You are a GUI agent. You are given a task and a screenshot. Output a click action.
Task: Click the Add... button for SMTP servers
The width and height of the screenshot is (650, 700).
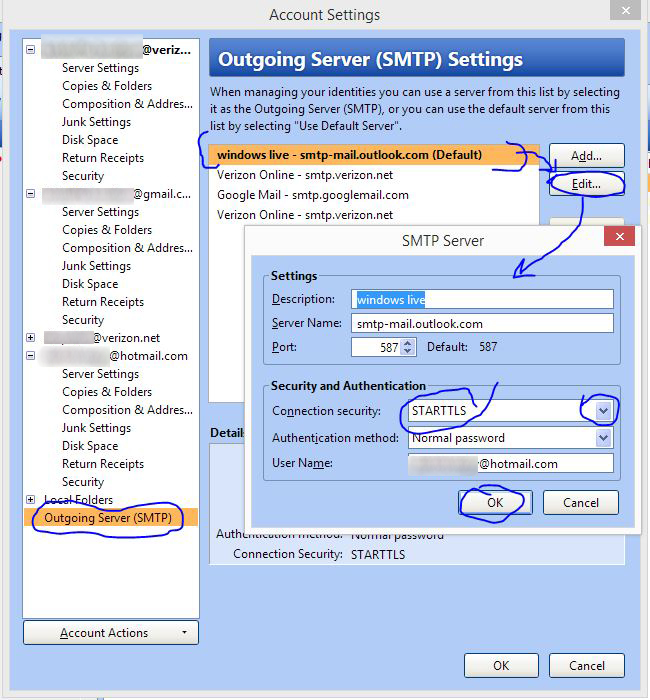(x=586, y=156)
